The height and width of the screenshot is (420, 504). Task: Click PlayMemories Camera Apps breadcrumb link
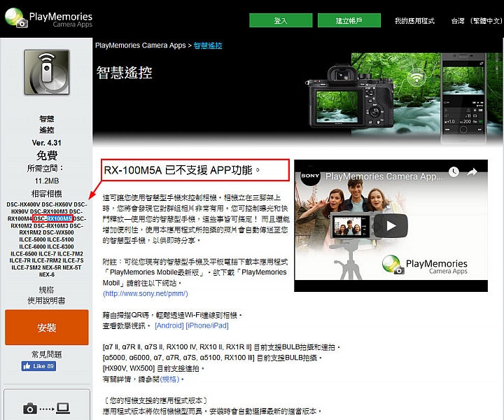point(141,45)
